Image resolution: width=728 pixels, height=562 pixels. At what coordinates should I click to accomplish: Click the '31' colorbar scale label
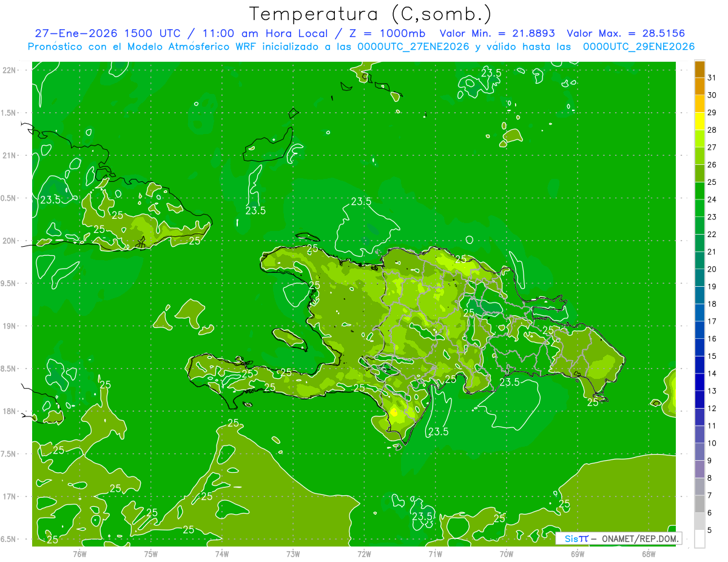point(712,78)
